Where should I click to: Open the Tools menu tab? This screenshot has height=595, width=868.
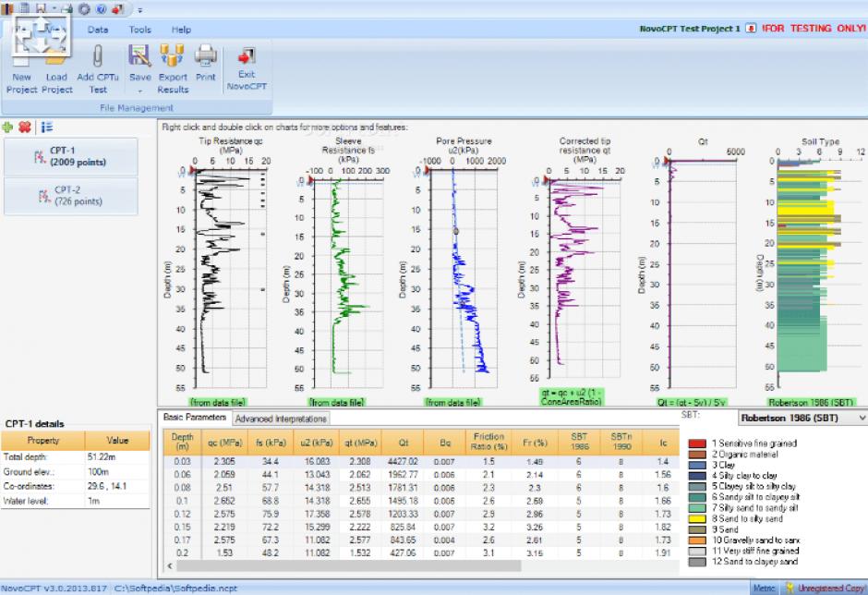pos(140,30)
